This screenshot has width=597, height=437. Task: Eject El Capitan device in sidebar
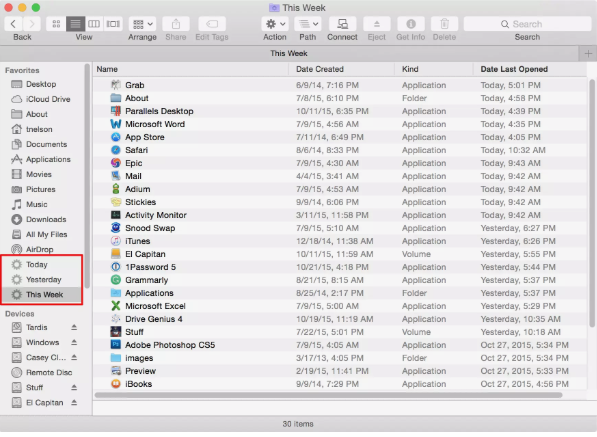tap(74, 402)
